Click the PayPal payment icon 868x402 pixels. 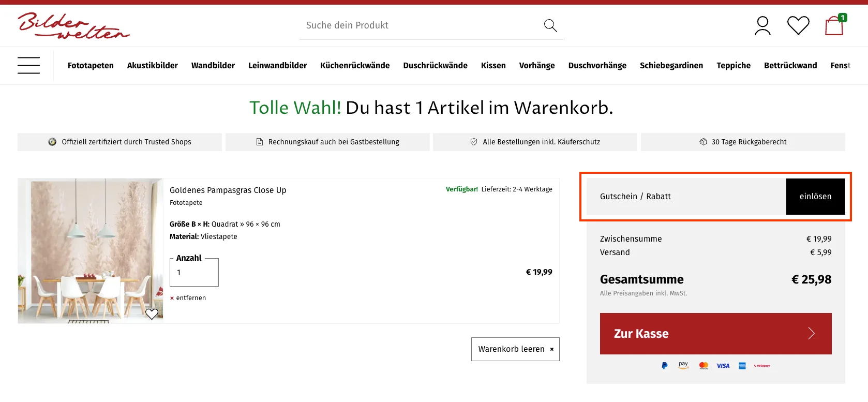tap(664, 366)
